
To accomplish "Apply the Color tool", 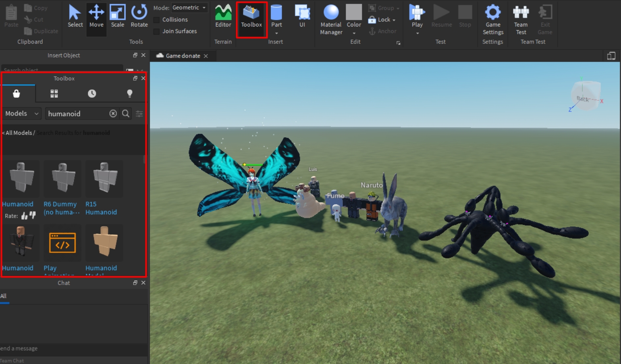I will point(354,16).
